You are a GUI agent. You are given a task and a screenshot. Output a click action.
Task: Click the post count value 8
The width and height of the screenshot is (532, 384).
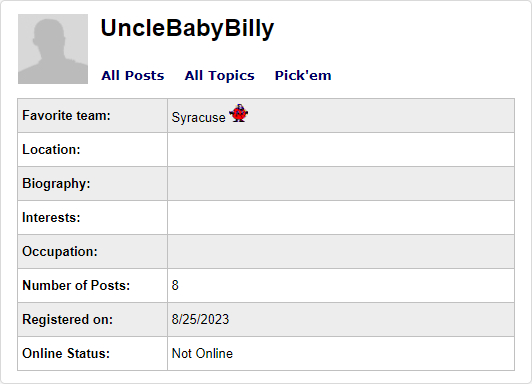(x=175, y=285)
